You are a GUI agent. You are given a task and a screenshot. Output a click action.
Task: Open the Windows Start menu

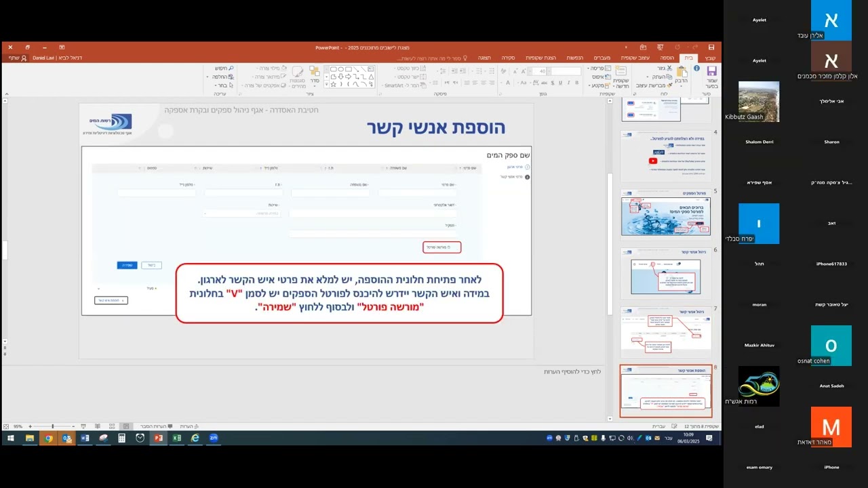pyautogui.click(x=11, y=439)
